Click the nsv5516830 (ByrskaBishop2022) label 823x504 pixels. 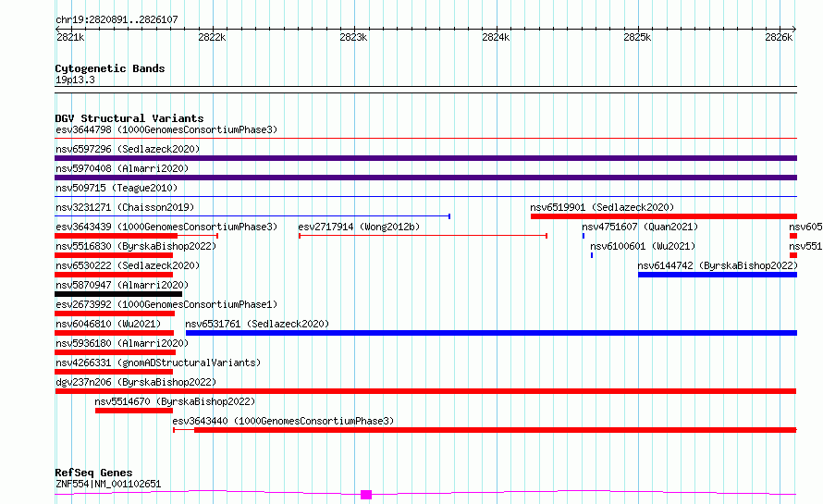point(136,246)
